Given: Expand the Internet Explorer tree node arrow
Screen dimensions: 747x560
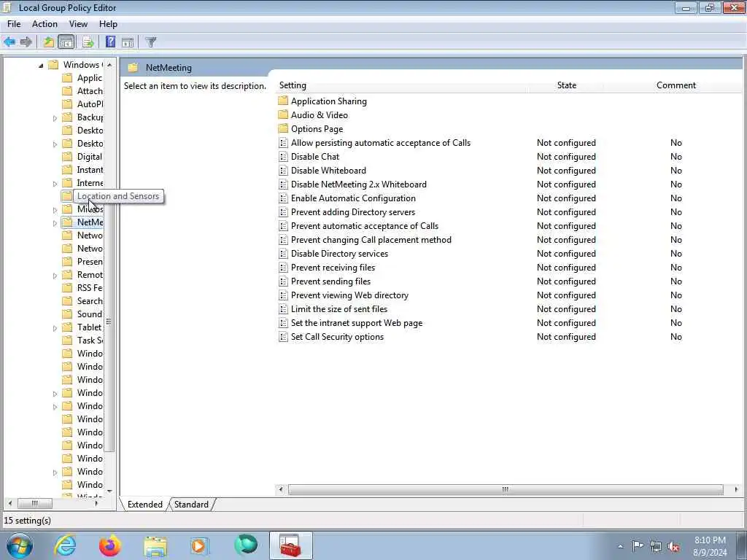Looking at the screenshot, I should (x=55, y=183).
